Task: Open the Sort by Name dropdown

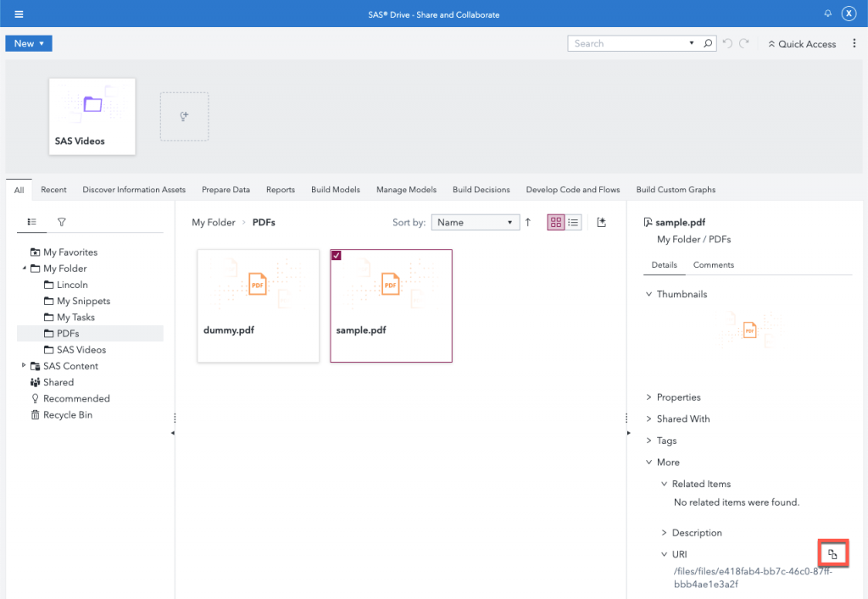Action: (475, 221)
